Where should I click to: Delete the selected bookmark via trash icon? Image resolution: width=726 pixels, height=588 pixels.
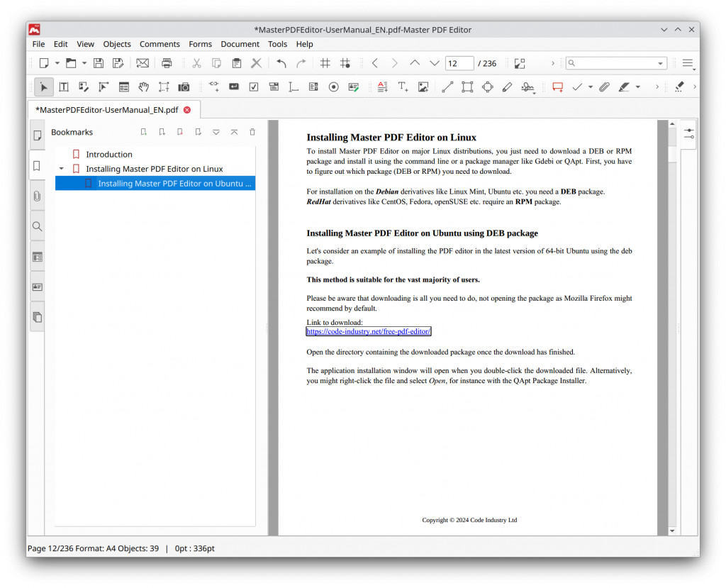pos(252,131)
